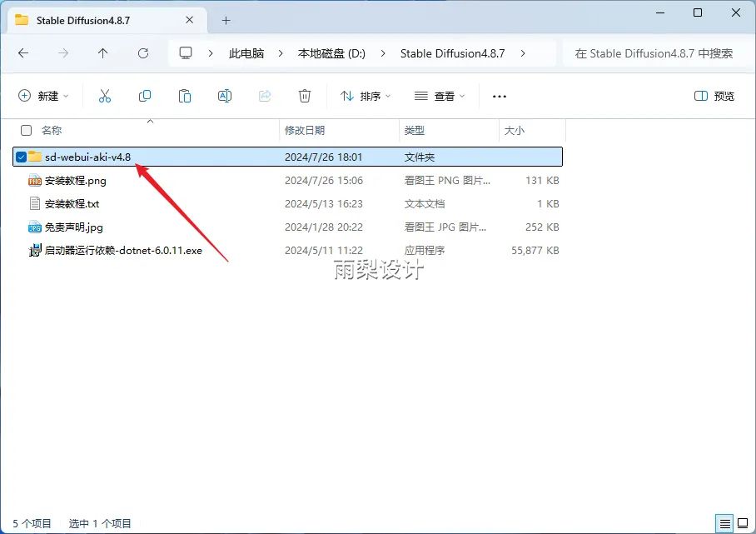Click the Cut scissors icon

pos(105,96)
